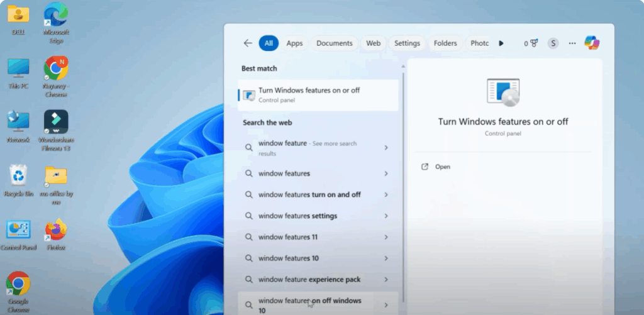The width and height of the screenshot is (644, 315).
Task: Click the Open icon in preview pane
Action: (x=425, y=167)
